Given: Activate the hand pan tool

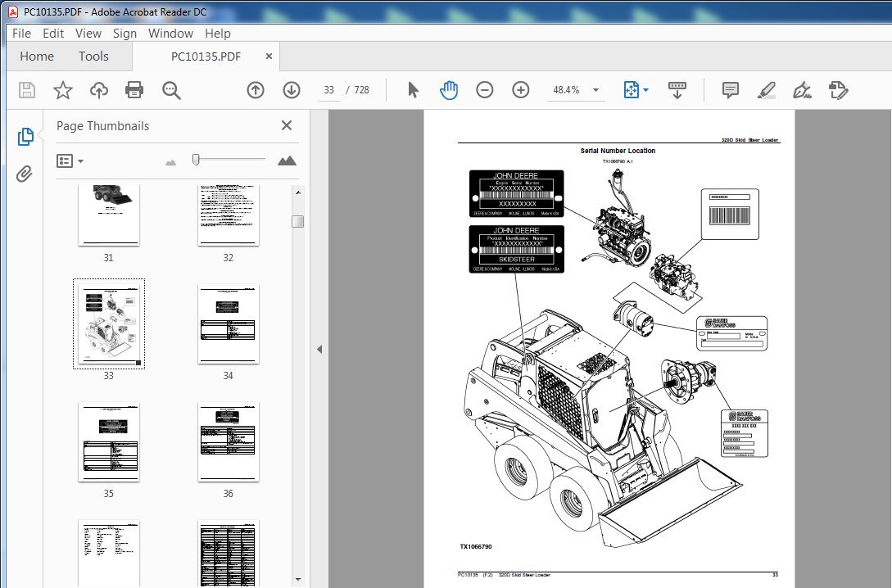Looking at the screenshot, I should point(449,90).
